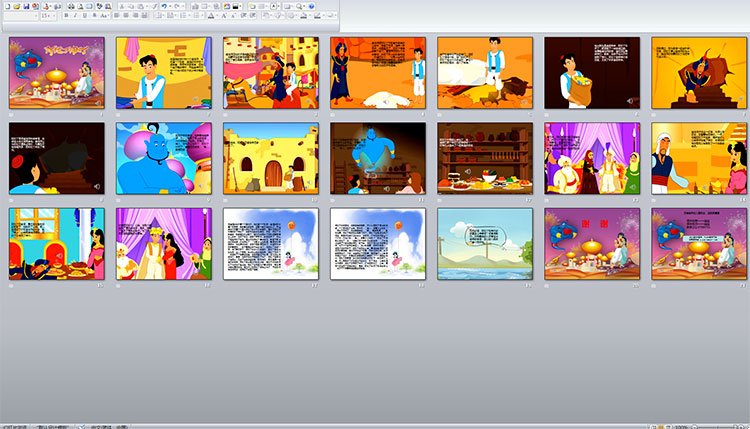This screenshot has height=429, width=750.
Task: Click the Undo arrow icon
Action: point(164,6)
